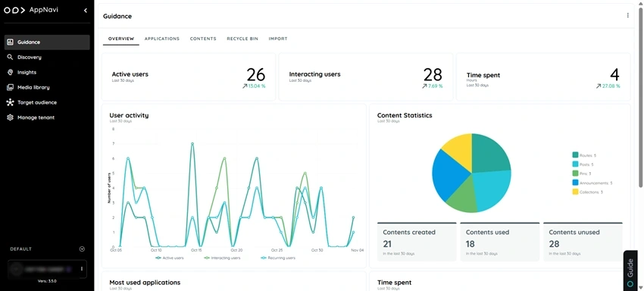This screenshot has height=291, width=644.
Task: Go to the Import tab
Action: pyautogui.click(x=278, y=39)
